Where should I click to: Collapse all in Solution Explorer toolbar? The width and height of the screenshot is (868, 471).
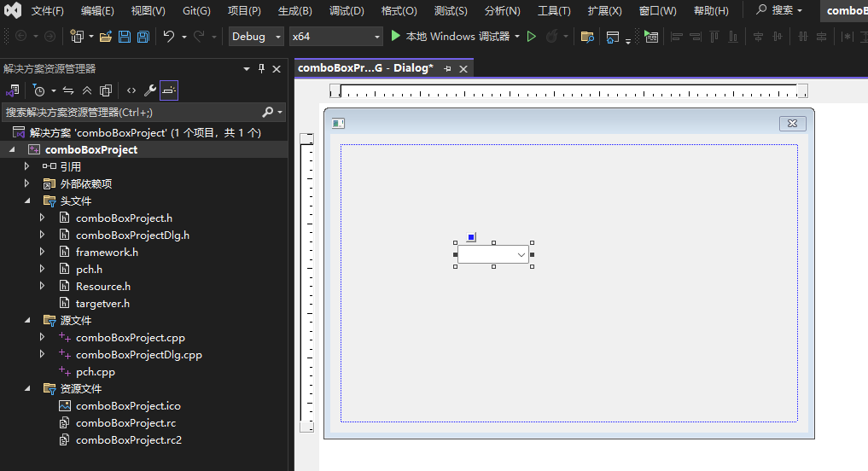87,90
